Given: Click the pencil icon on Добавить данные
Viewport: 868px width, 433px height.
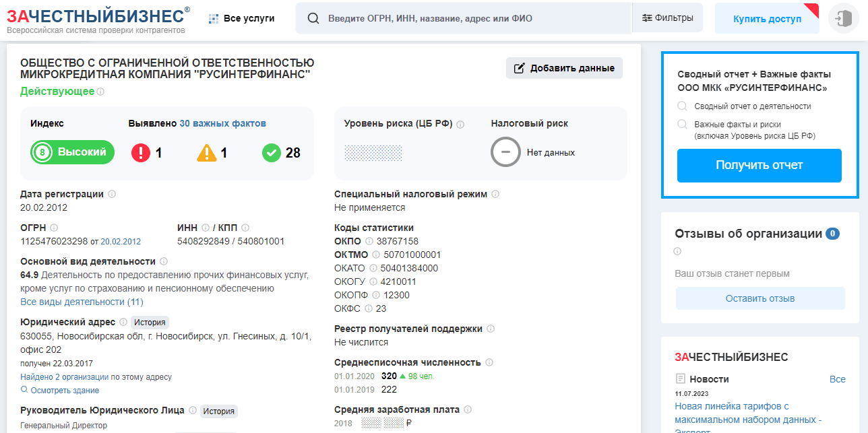Looking at the screenshot, I should (518, 68).
